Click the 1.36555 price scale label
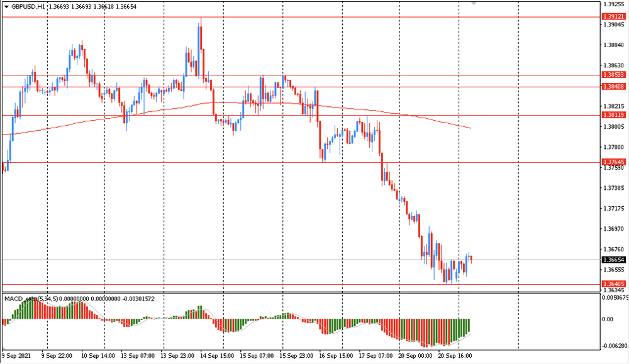629x364 pixels. click(614, 270)
